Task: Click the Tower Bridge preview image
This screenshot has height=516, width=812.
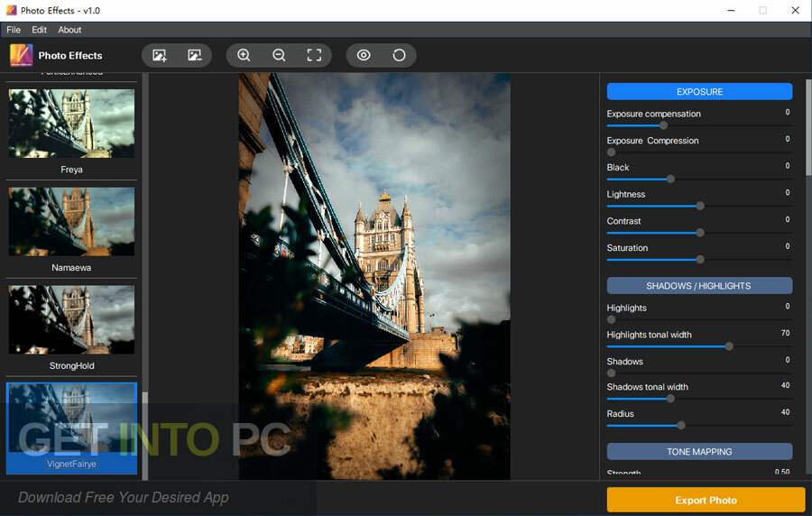Action: click(374, 276)
